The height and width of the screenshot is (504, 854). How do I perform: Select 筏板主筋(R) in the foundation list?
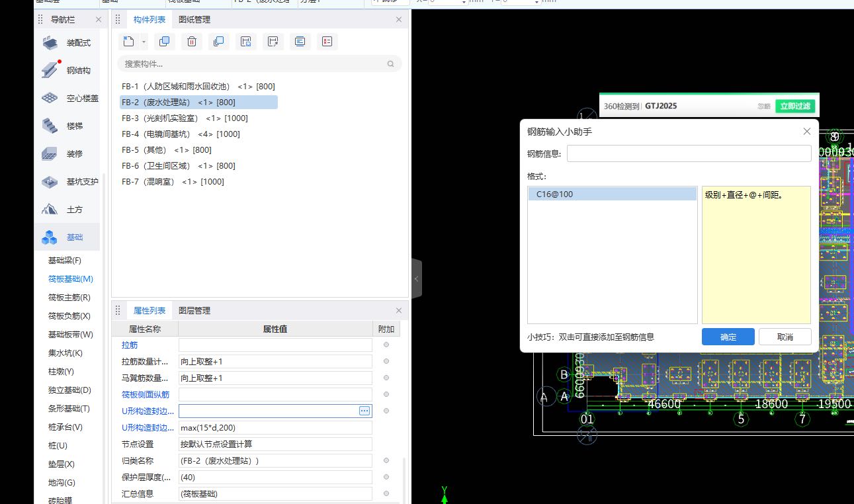69,298
